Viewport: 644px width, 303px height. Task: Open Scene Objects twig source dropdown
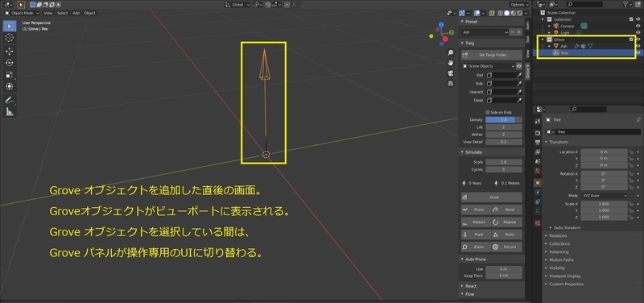point(489,66)
